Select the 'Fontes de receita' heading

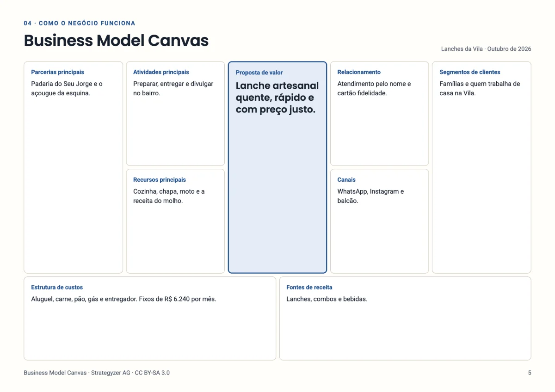coord(309,288)
